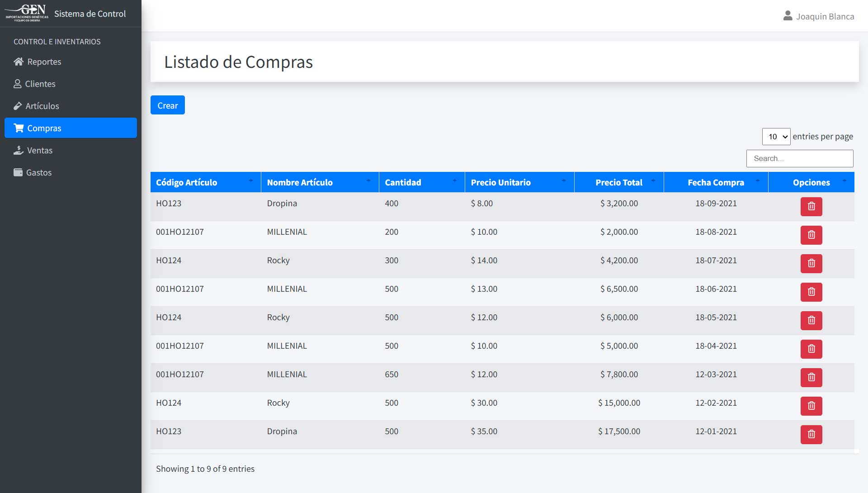868x493 pixels.
Task: Navigate to Gastos in the sidebar menu
Action: (x=39, y=172)
